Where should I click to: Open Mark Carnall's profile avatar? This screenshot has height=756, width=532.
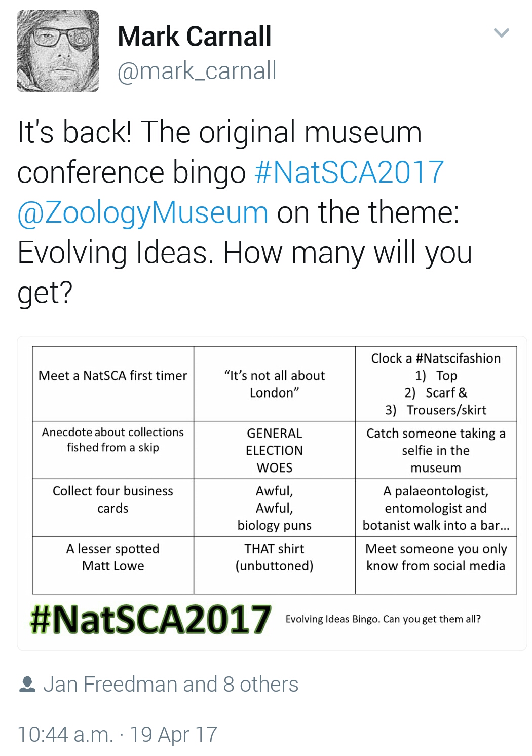(58, 51)
